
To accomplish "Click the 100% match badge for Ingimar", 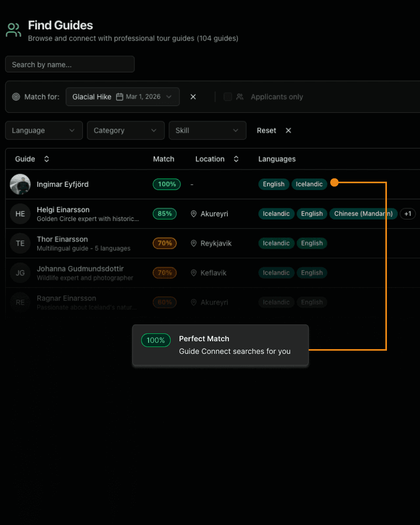I will (166, 184).
